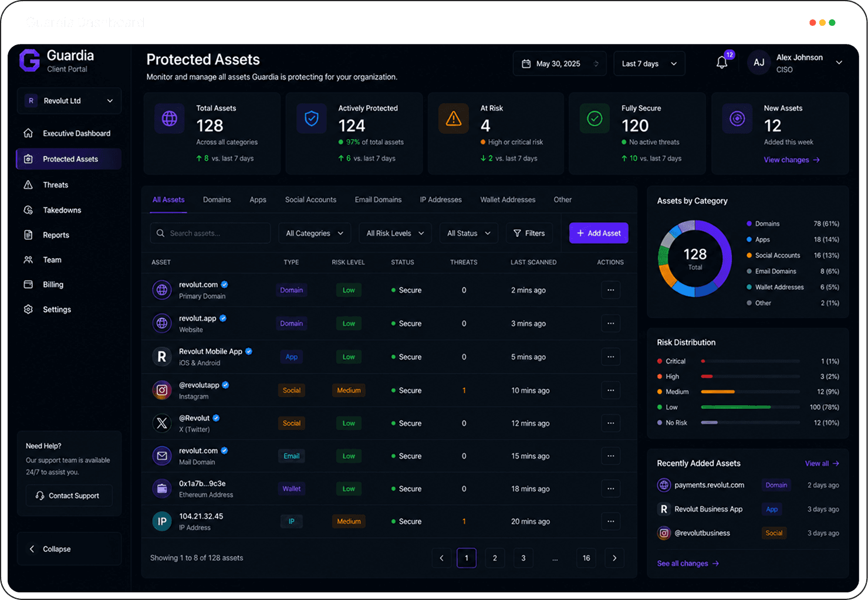Open the All Risk Levels dropdown
The height and width of the screenshot is (600, 868).
pyautogui.click(x=395, y=233)
